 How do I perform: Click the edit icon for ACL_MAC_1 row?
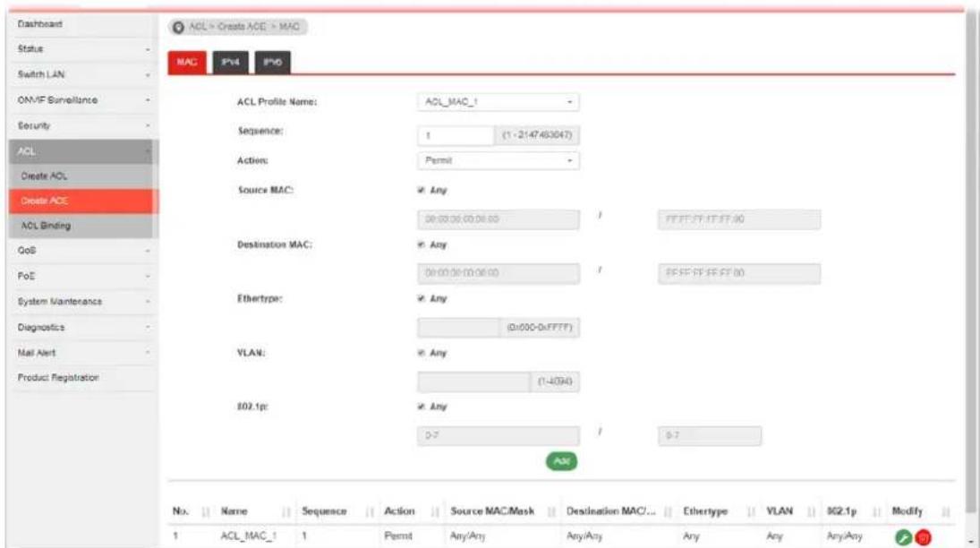(x=903, y=536)
